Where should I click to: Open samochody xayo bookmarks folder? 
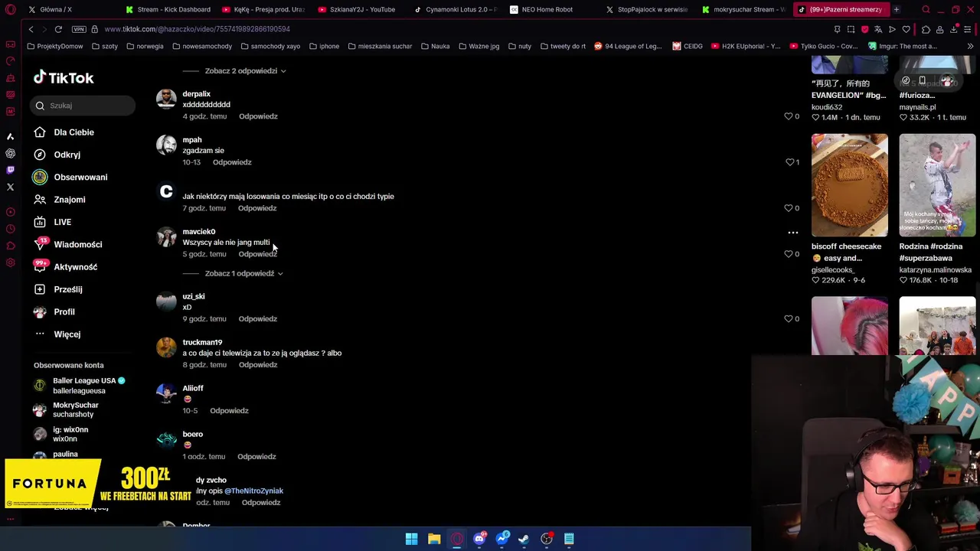270,46
